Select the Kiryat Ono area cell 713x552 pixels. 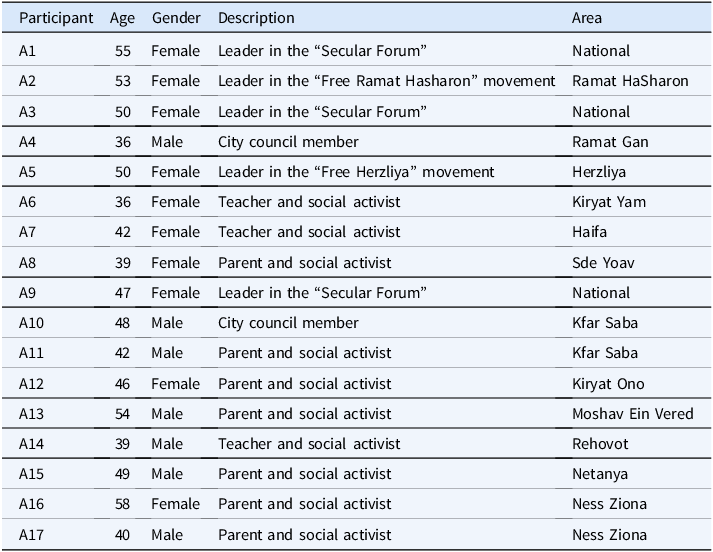pyautogui.click(x=608, y=384)
